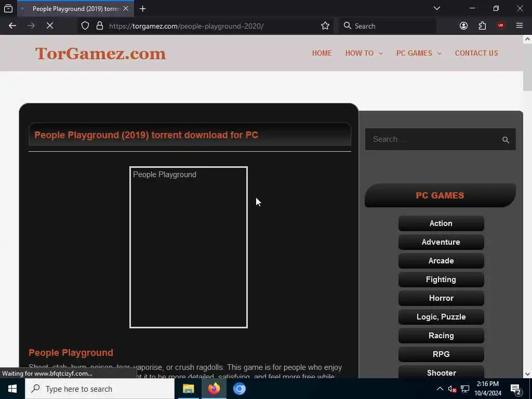
Task: Expand the list all tabs chevron
Action: click(x=437, y=8)
